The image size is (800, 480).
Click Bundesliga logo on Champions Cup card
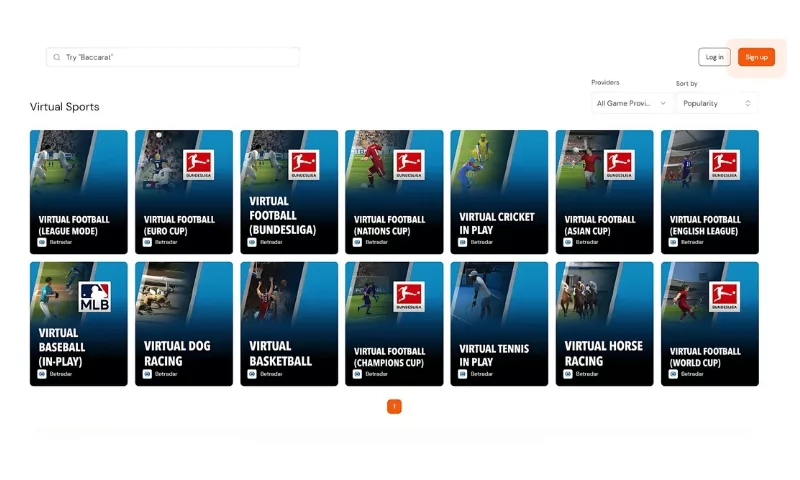pos(409,296)
